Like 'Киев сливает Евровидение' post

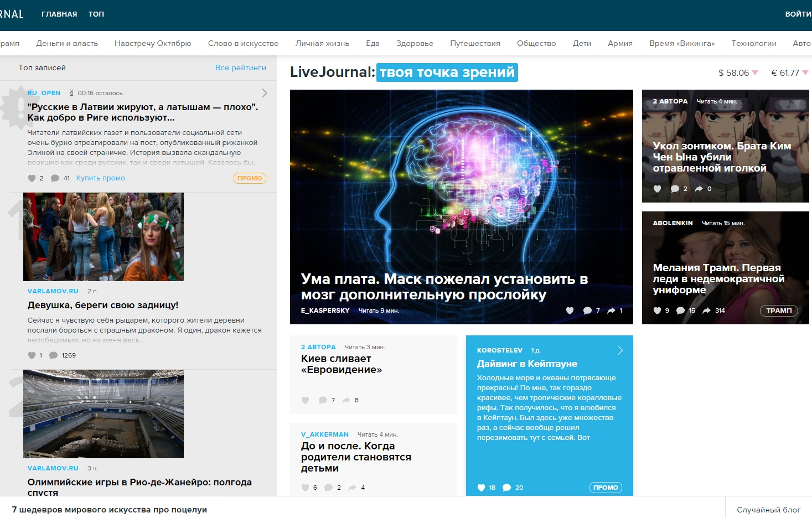(x=305, y=400)
